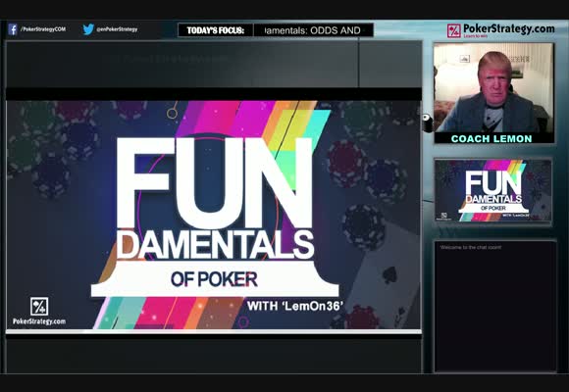This screenshot has width=569, height=392.
Task: Click the small logo inside the preview thumbnail
Action: pyautogui.click(x=443, y=216)
